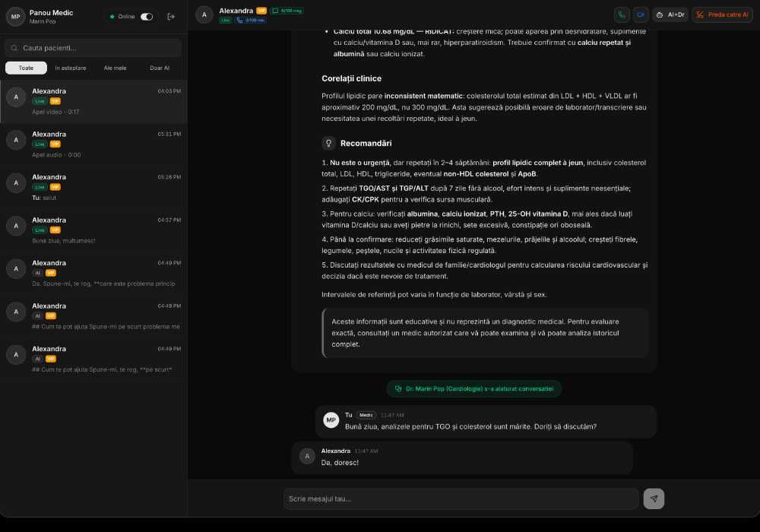Click the Panou Medic title
This screenshot has width=760, height=532.
pyautogui.click(x=52, y=13)
